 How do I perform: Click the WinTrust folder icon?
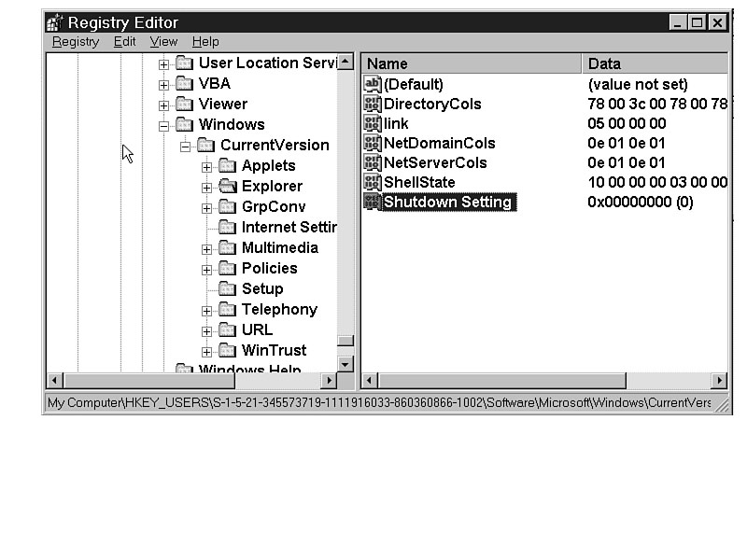tap(228, 351)
